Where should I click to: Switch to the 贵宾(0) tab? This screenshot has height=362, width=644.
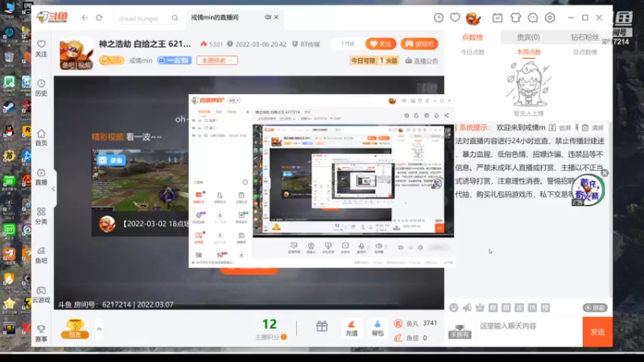(x=528, y=37)
